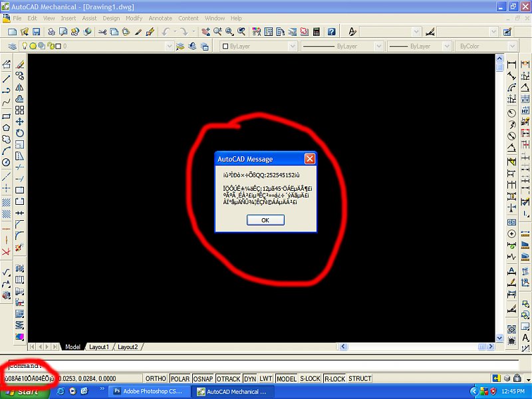Screen dimensions: 532x399
Task: Open the File menu
Action: click(17, 19)
